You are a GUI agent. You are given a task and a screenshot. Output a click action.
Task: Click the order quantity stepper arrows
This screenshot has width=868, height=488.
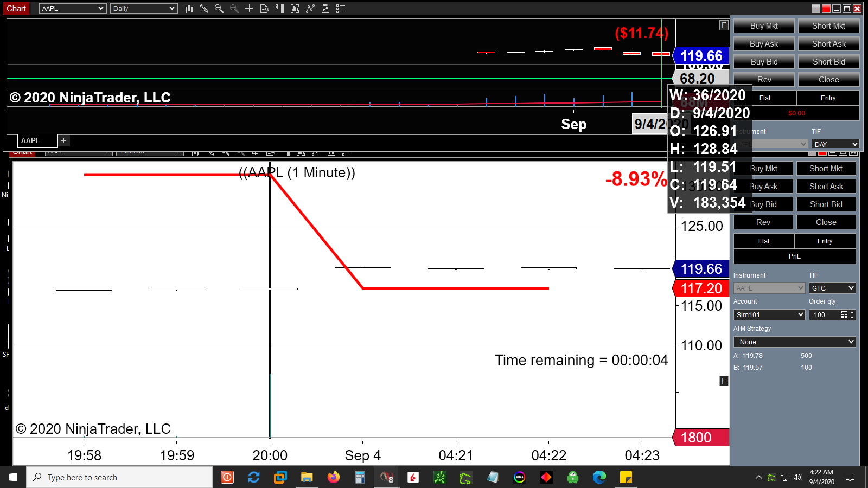(x=852, y=315)
